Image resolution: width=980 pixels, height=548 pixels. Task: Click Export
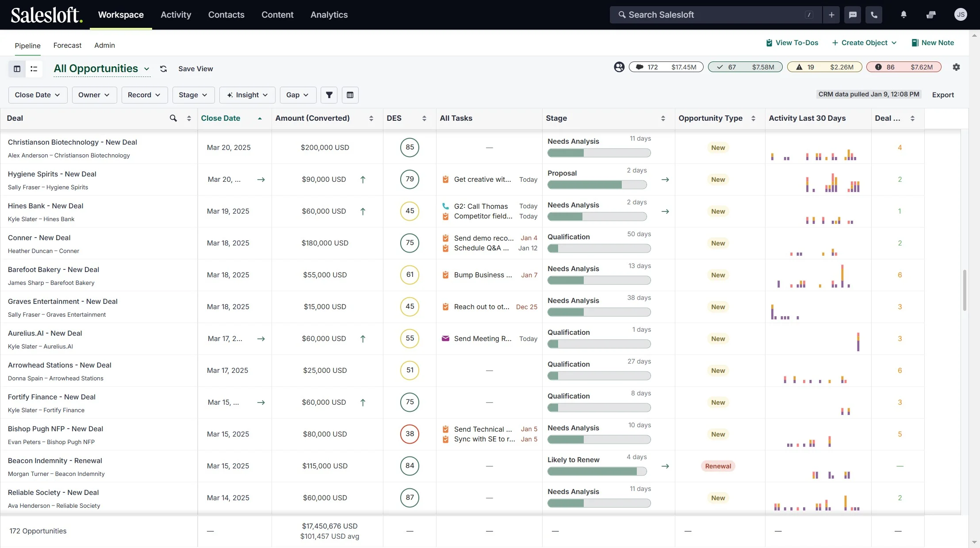click(x=943, y=95)
